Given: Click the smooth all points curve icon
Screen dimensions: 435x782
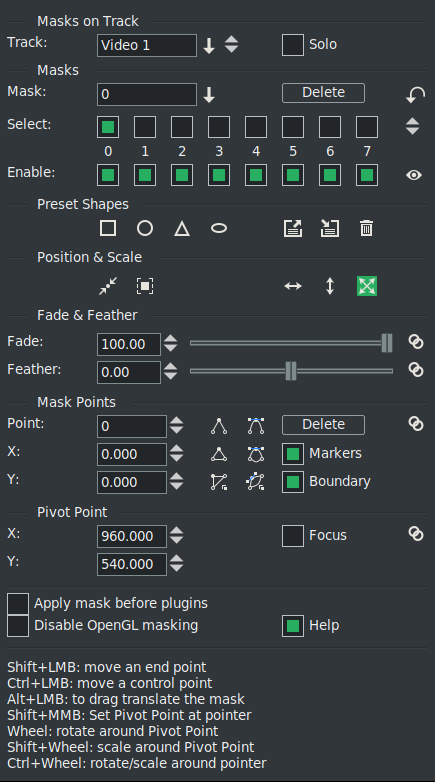Looking at the screenshot, I should pyautogui.click(x=256, y=454).
